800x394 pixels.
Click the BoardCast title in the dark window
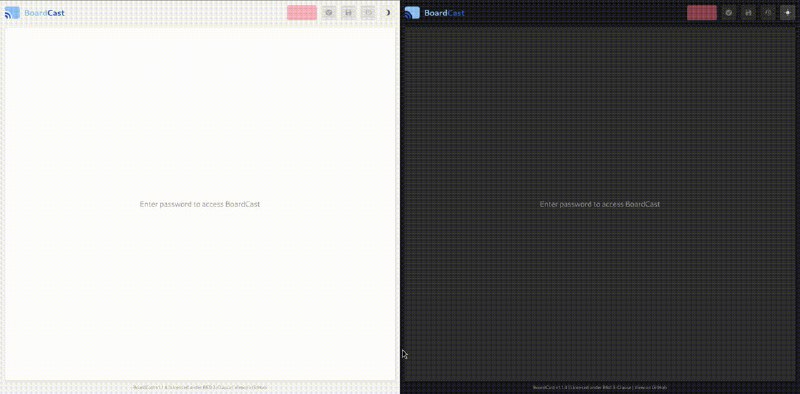coord(444,13)
